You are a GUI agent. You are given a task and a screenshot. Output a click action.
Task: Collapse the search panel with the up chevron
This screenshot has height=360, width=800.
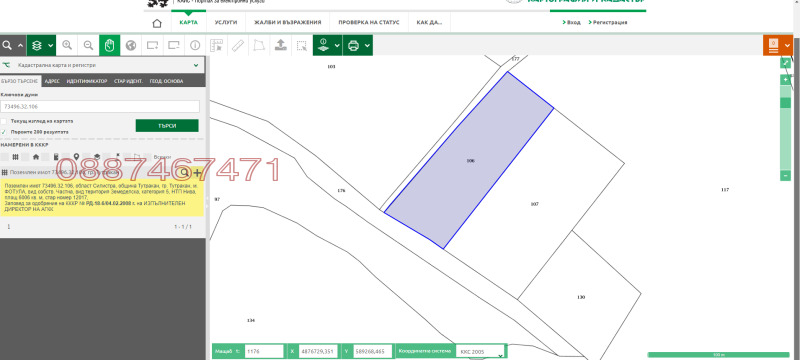click(20, 45)
